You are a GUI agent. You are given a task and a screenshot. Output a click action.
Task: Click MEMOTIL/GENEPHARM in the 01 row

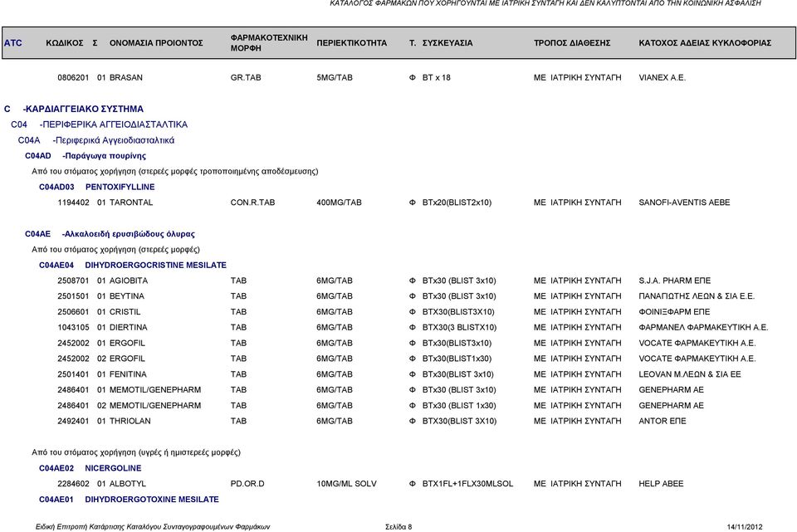[155, 390]
